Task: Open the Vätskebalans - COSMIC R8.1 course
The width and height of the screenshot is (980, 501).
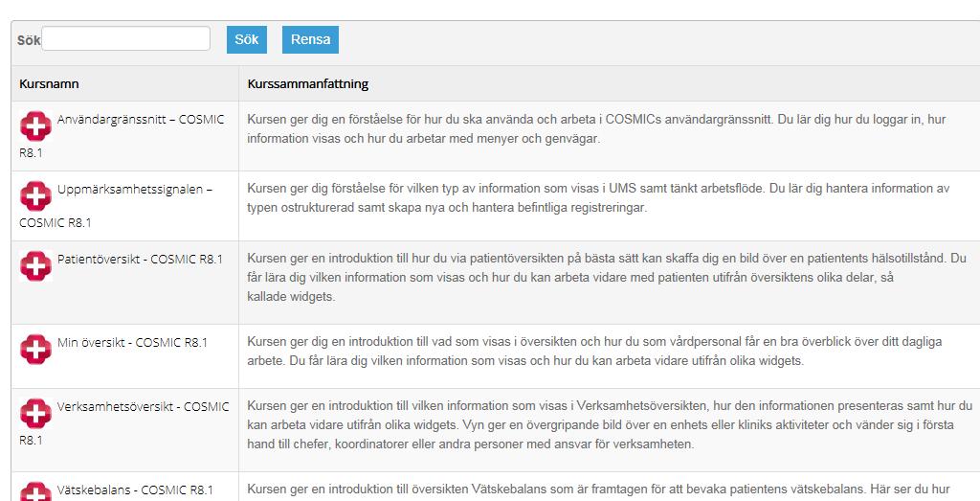Action: (x=135, y=490)
